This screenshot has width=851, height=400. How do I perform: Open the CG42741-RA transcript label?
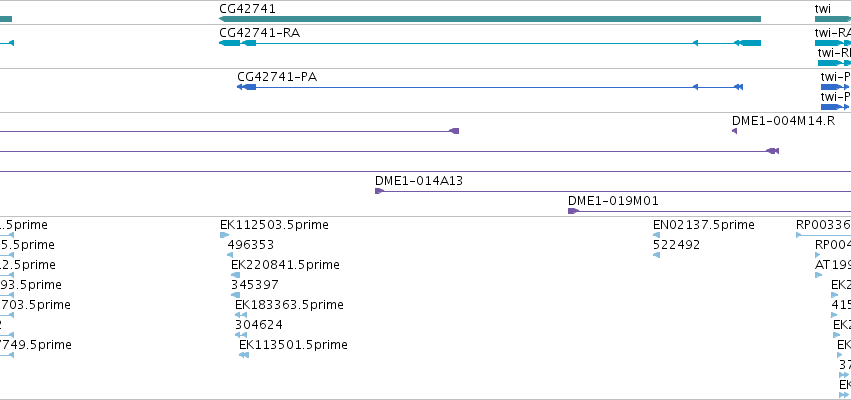(x=259, y=33)
